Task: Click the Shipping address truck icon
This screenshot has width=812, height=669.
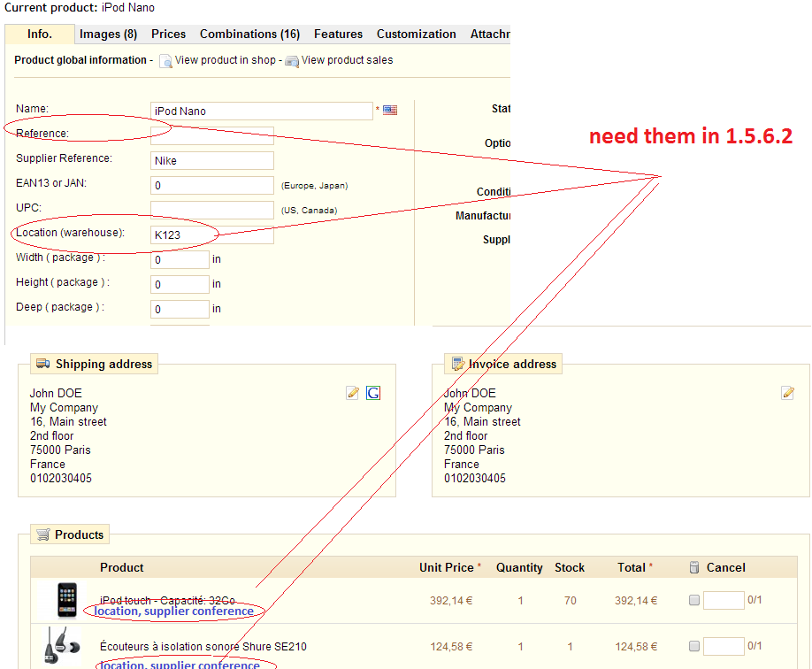Action: pos(43,364)
